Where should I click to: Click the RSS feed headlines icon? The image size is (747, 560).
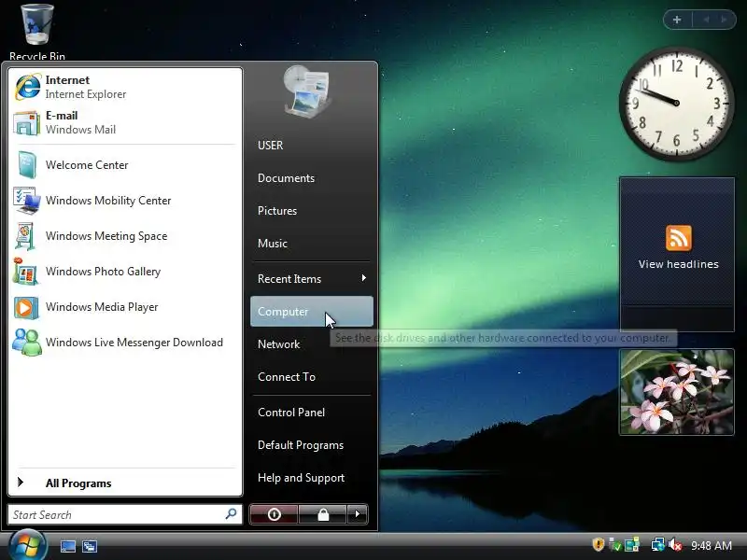[x=679, y=238]
